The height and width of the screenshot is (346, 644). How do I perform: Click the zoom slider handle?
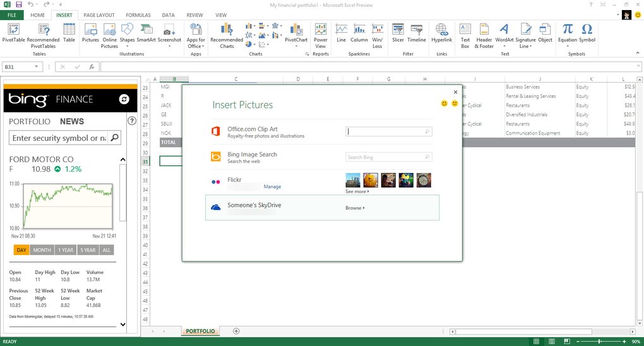pyautogui.click(x=600, y=342)
